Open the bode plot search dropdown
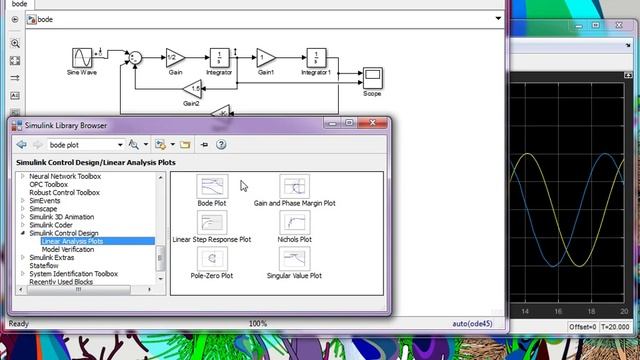Image resolution: width=640 pixels, height=360 pixels. (x=120, y=145)
